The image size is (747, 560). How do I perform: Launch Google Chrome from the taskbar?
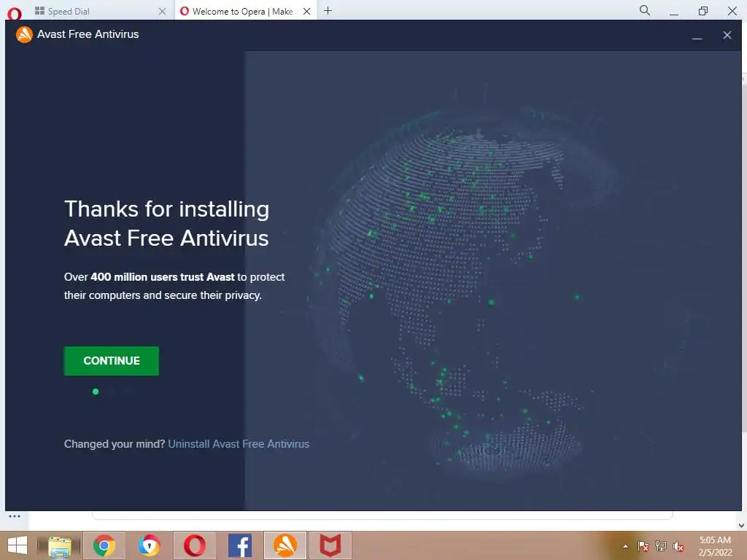tap(104, 545)
